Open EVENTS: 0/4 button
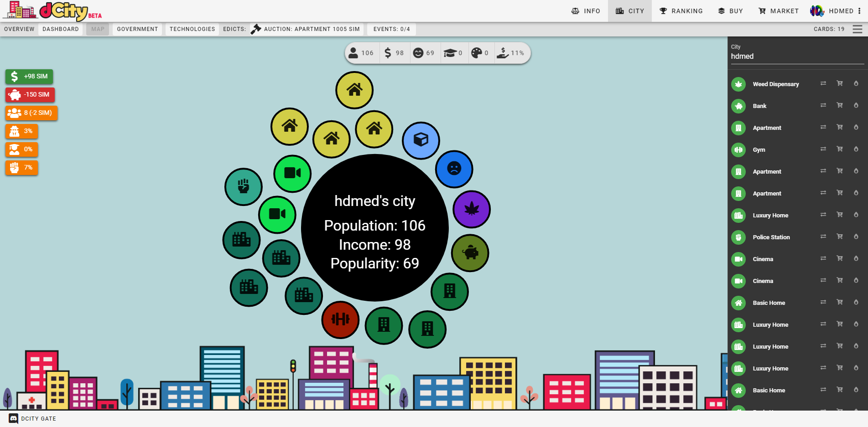 pos(391,29)
